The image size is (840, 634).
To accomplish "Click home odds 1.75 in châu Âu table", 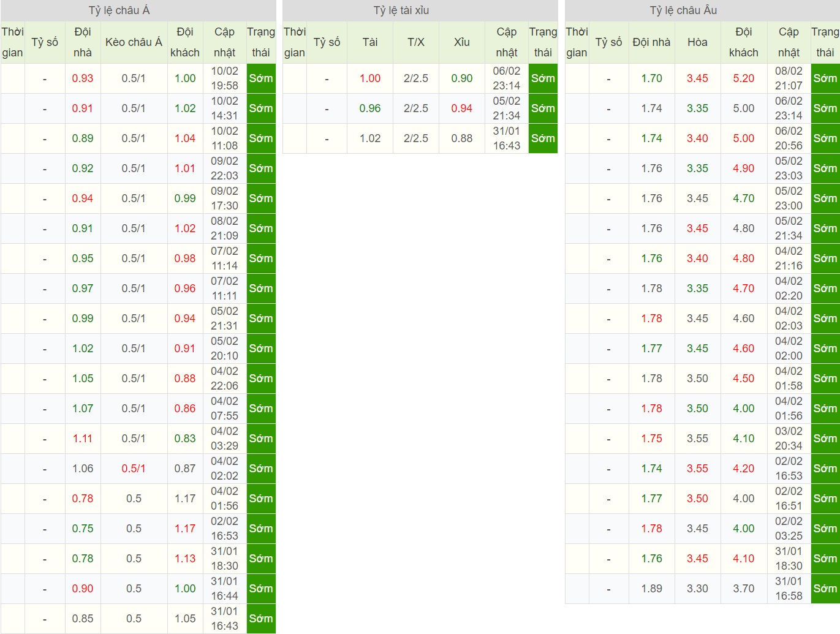I will [x=652, y=439].
